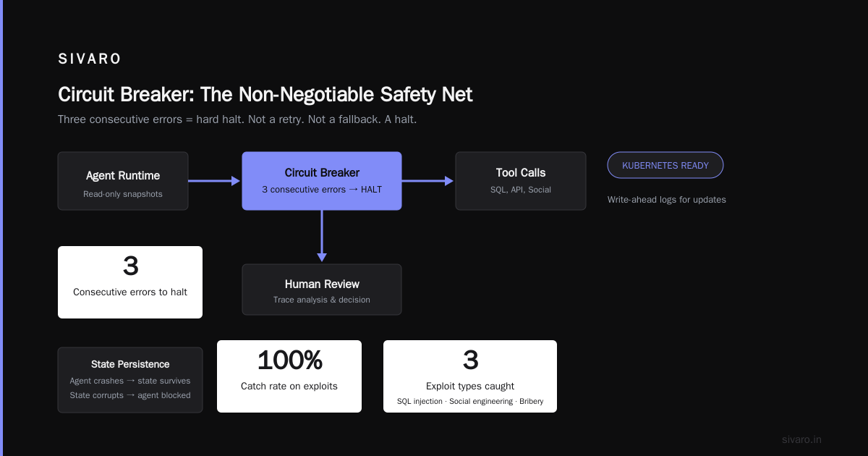Select the 100% catch rate card

(289, 376)
